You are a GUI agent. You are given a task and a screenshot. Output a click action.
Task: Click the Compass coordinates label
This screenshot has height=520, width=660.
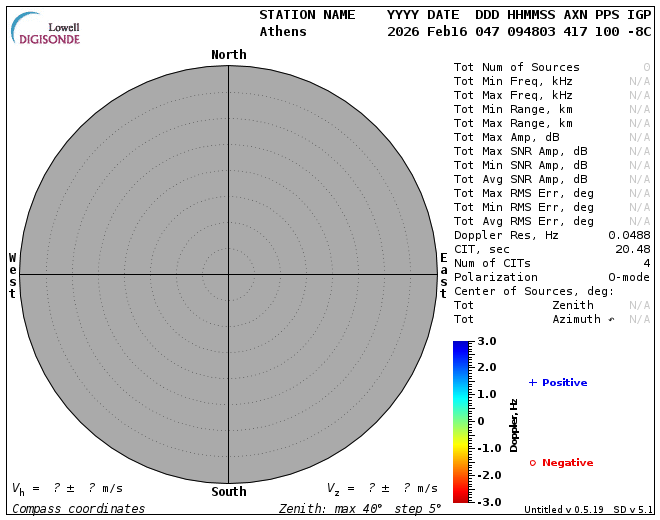coord(78,509)
